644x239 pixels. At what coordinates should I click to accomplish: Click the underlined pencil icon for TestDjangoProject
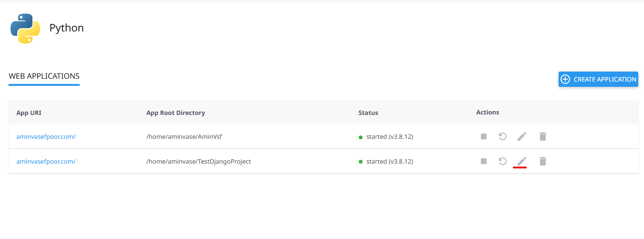click(x=522, y=161)
